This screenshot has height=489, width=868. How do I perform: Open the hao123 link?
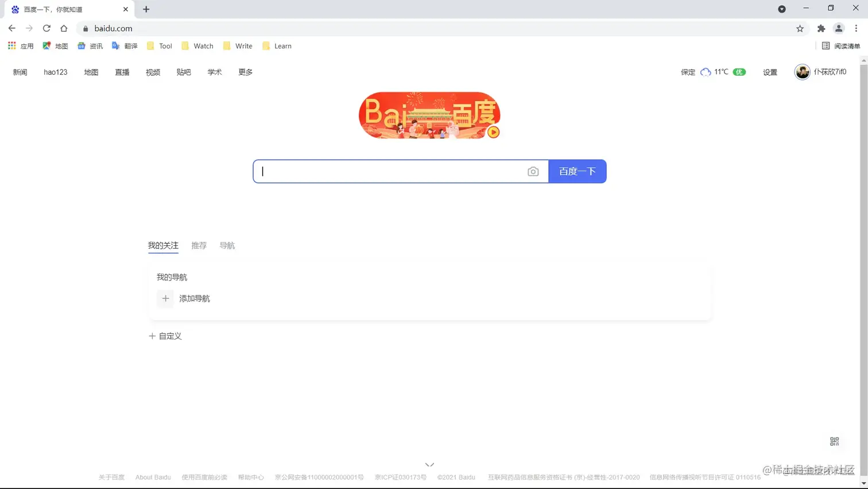pyautogui.click(x=56, y=72)
